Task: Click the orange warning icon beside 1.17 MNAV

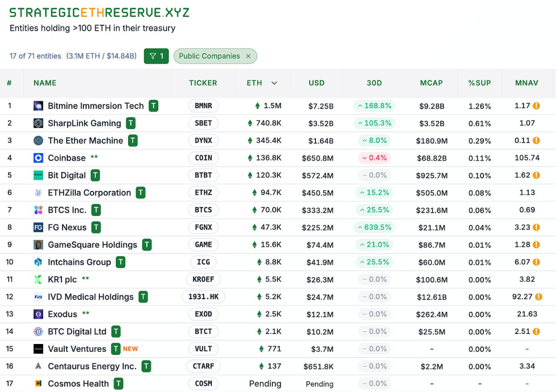Action: tap(536, 106)
